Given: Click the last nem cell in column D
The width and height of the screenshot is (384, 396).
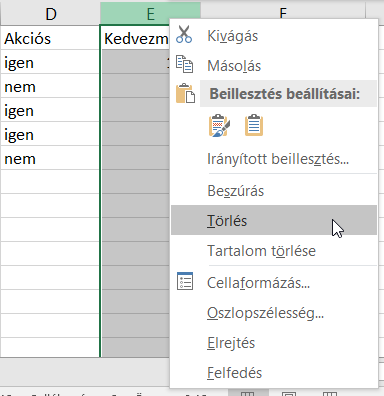Looking at the screenshot, I should 50,158.
